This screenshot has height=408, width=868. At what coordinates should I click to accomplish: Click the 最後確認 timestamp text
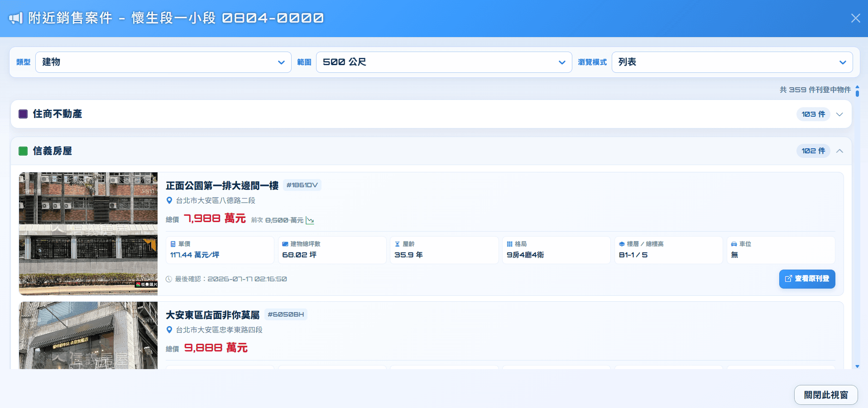click(231, 279)
